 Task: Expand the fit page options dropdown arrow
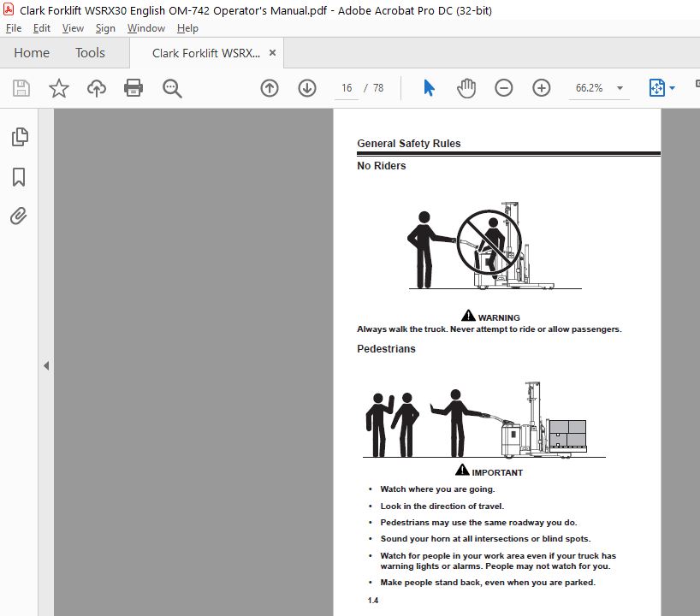[673, 88]
